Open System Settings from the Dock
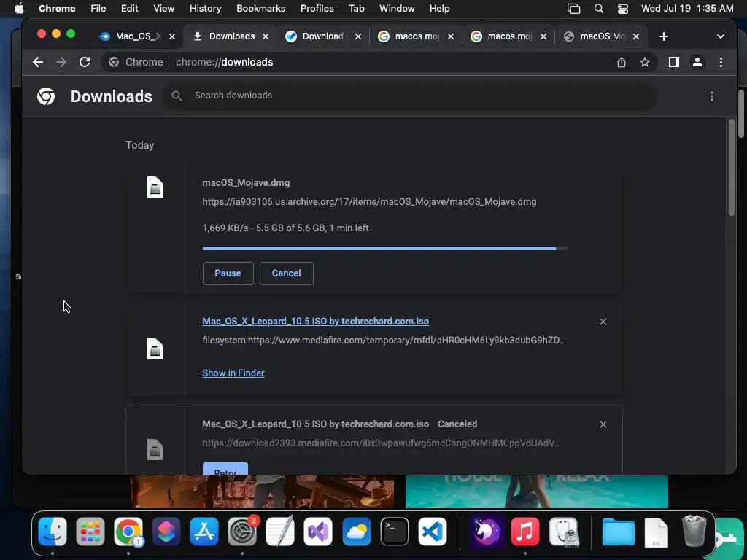747x560 pixels. (x=242, y=532)
